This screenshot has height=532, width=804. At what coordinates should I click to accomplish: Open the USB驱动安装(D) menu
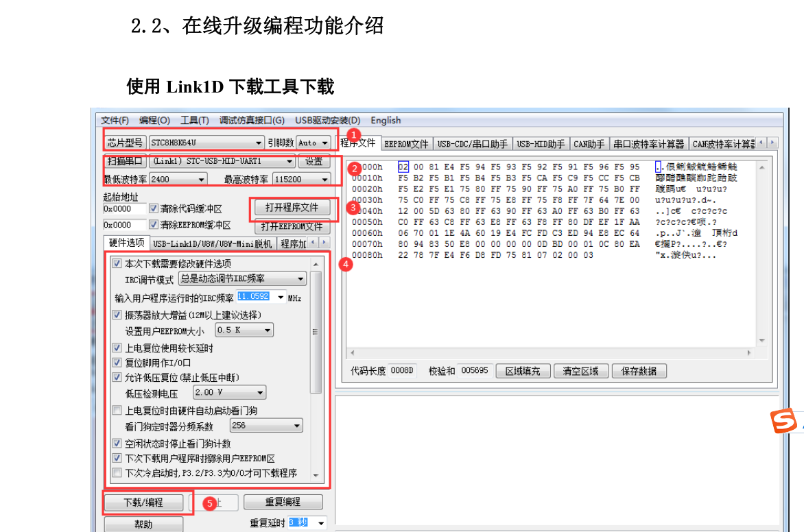pyautogui.click(x=328, y=120)
